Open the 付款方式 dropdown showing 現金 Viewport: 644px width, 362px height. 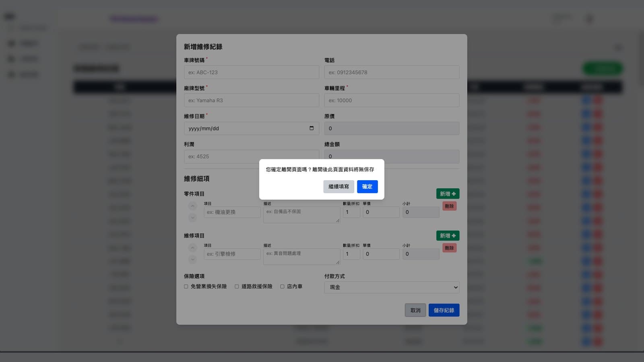click(392, 287)
